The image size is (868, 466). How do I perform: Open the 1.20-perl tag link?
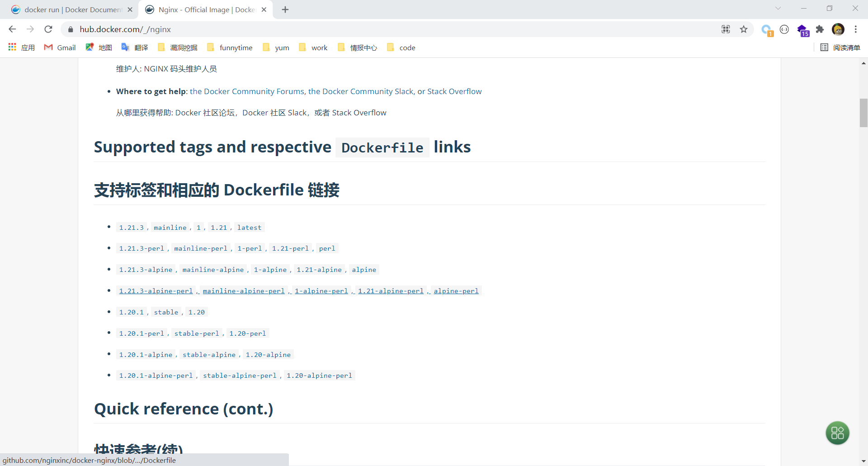248,333
